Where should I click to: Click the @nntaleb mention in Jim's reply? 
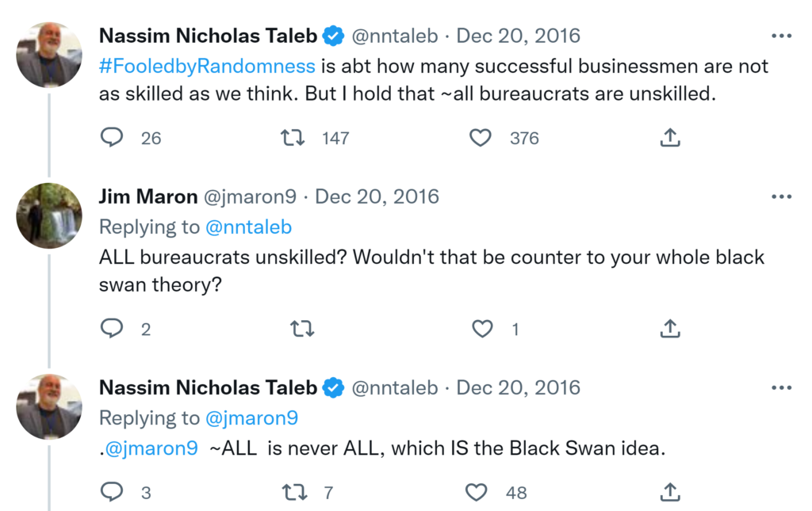coord(248,227)
